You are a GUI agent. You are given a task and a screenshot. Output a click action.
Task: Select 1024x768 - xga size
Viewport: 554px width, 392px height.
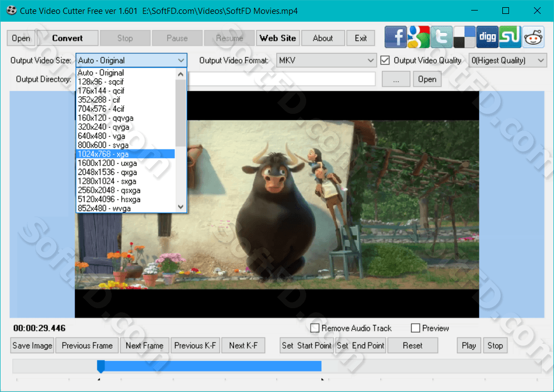[x=126, y=154]
